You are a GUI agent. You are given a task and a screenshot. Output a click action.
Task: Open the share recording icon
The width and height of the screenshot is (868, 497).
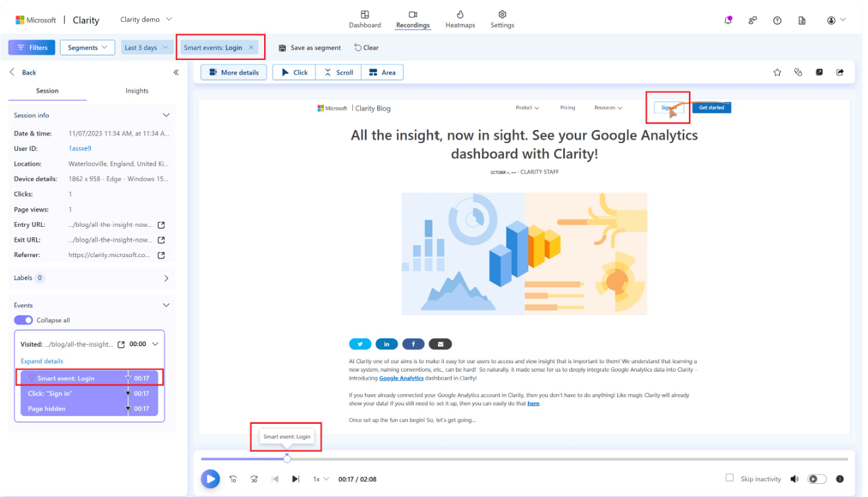[x=840, y=72]
